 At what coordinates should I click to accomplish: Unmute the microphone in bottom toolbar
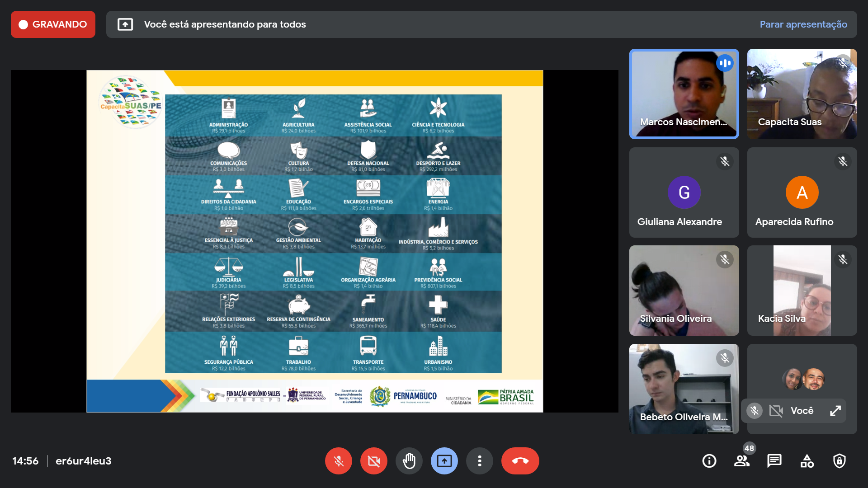[338, 461]
